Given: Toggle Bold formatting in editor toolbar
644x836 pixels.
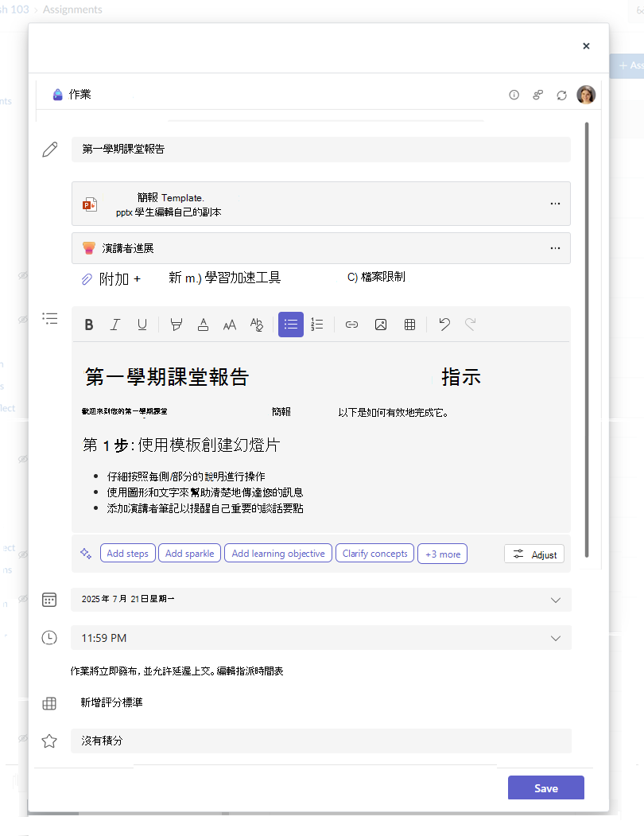Looking at the screenshot, I should [x=89, y=325].
